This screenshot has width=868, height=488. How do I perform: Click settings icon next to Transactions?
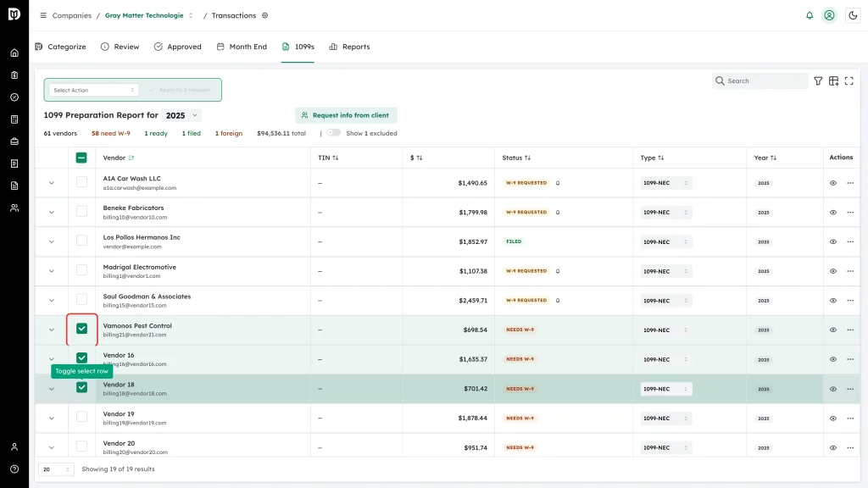tap(265, 15)
